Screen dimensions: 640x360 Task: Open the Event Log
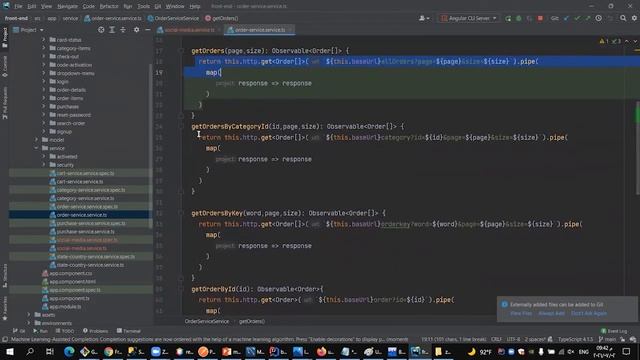(x=614, y=331)
